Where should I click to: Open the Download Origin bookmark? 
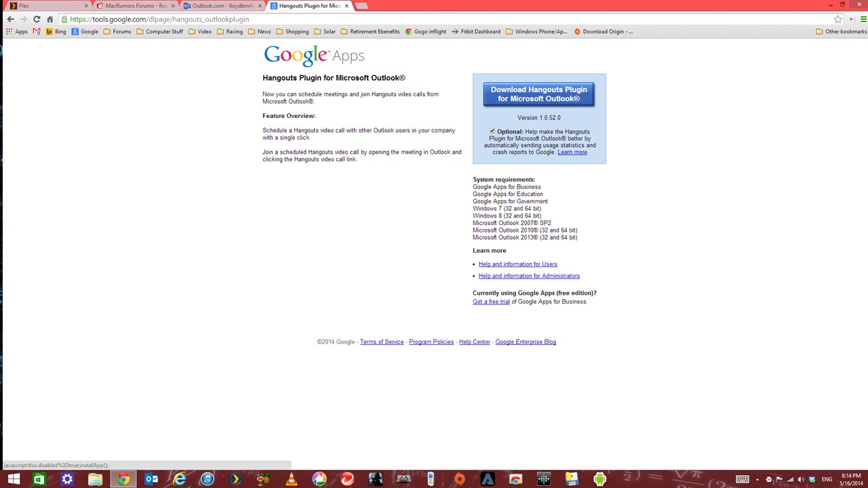tap(603, 31)
